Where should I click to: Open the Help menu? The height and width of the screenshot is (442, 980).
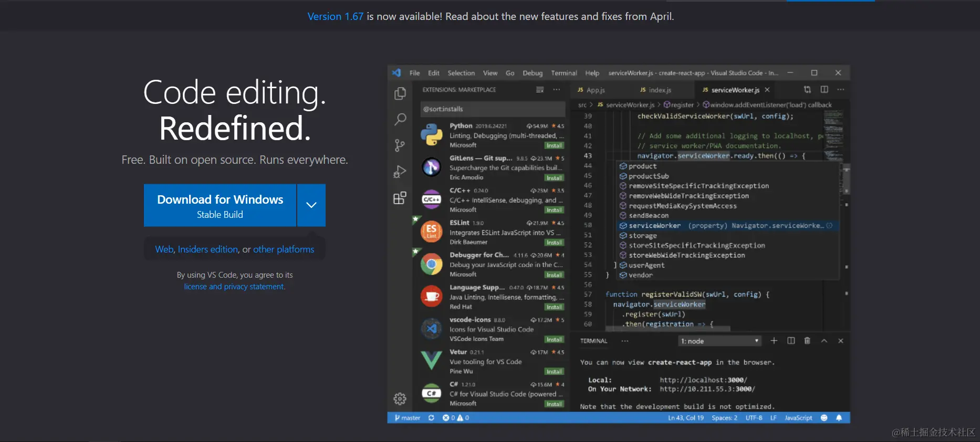(592, 73)
